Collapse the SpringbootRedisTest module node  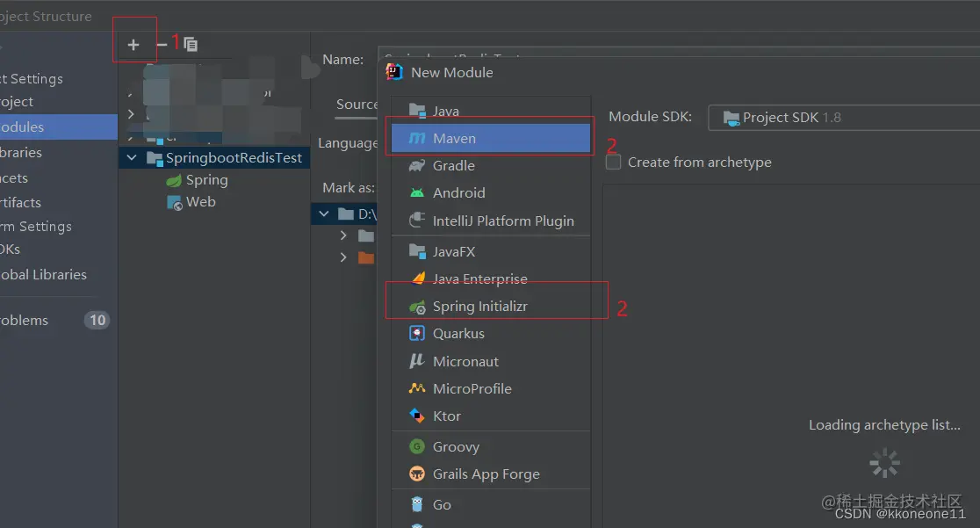click(132, 157)
